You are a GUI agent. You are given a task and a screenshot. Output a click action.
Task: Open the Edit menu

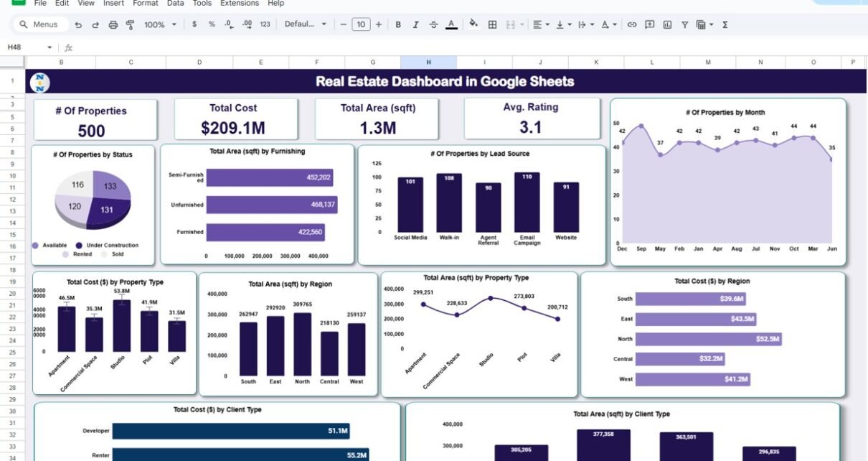[62, 4]
